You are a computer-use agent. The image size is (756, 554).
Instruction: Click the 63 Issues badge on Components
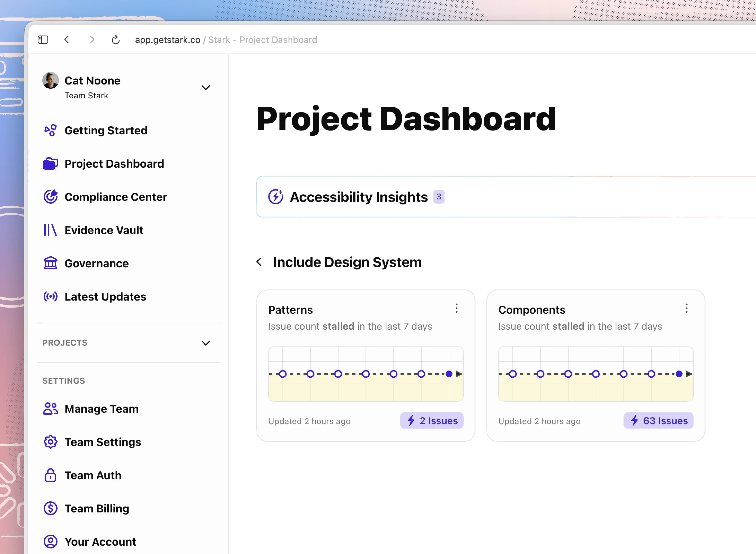pyautogui.click(x=658, y=421)
